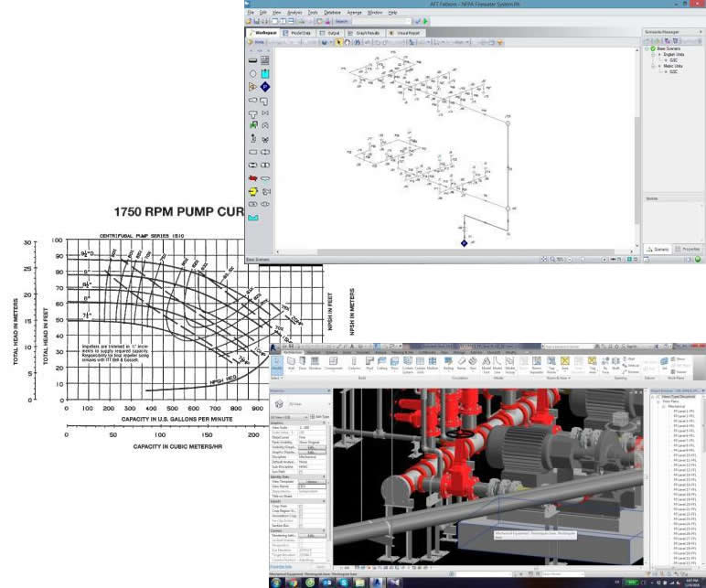Click the yellow junction icon in toolbox

point(252,192)
